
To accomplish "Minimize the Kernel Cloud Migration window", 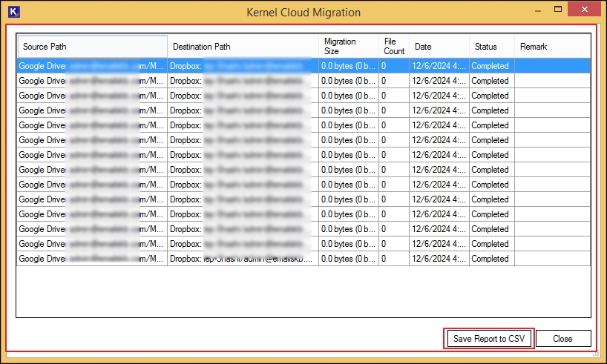I will [538, 10].
